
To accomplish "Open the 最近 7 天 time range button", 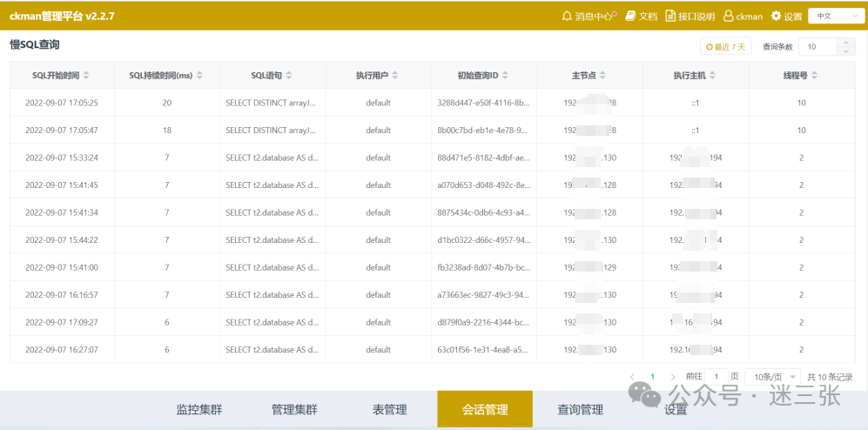I will (x=726, y=47).
